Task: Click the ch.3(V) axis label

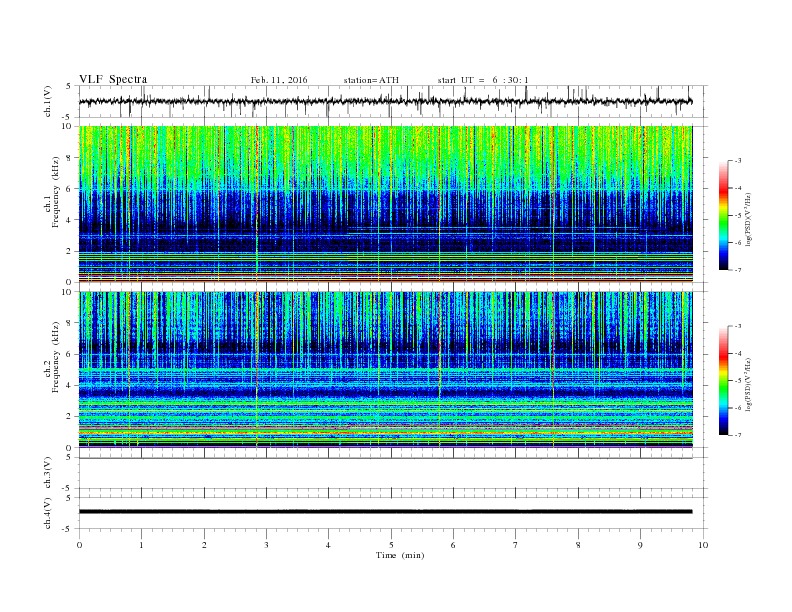Action: [48, 473]
